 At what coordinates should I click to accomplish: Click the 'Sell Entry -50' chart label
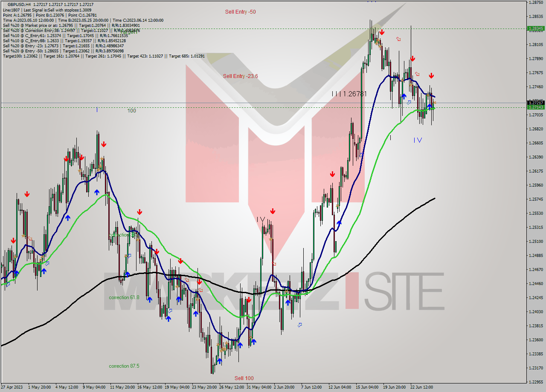coord(241,12)
